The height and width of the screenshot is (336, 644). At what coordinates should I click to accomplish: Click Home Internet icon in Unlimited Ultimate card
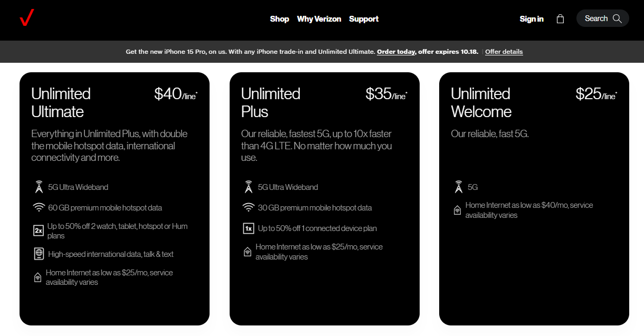(37, 277)
